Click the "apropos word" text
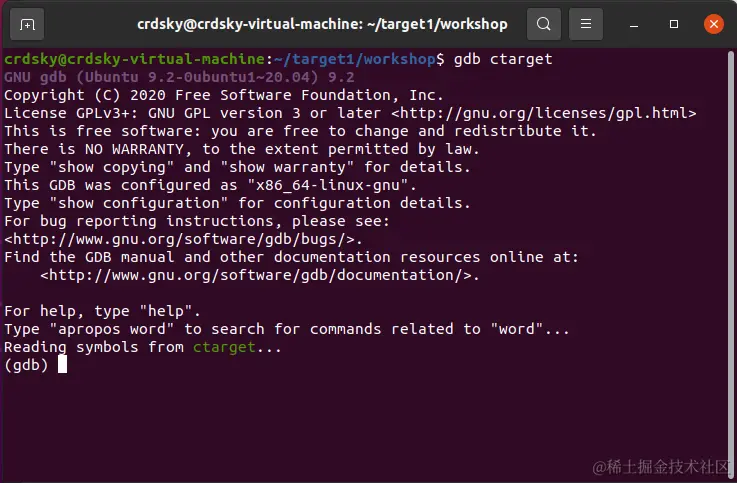The width and height of the screenshot is (737, 483). tap(112, 329)
